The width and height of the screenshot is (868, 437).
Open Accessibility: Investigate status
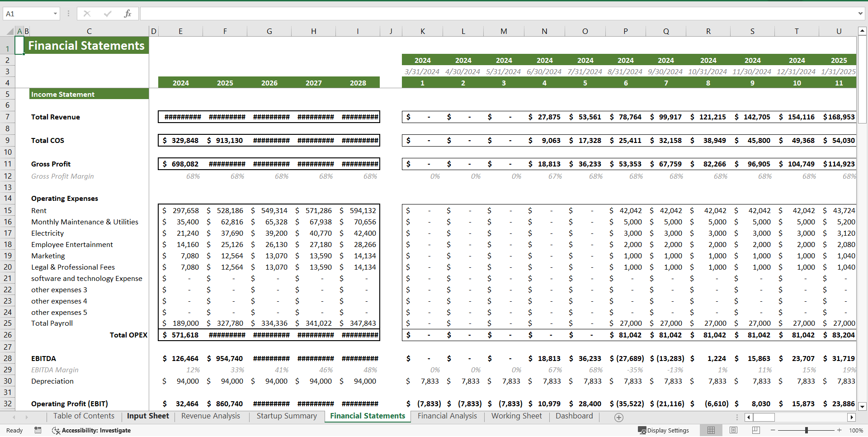[91, 430]
